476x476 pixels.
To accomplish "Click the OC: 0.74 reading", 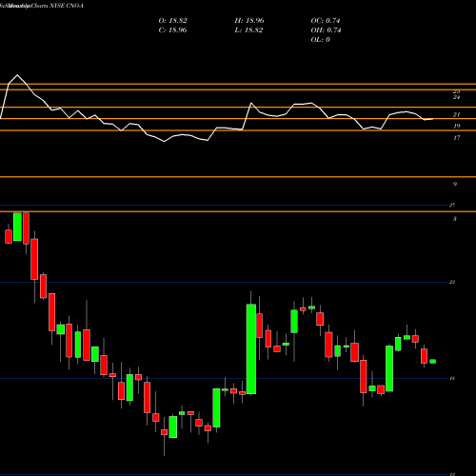I will point(326,21).
